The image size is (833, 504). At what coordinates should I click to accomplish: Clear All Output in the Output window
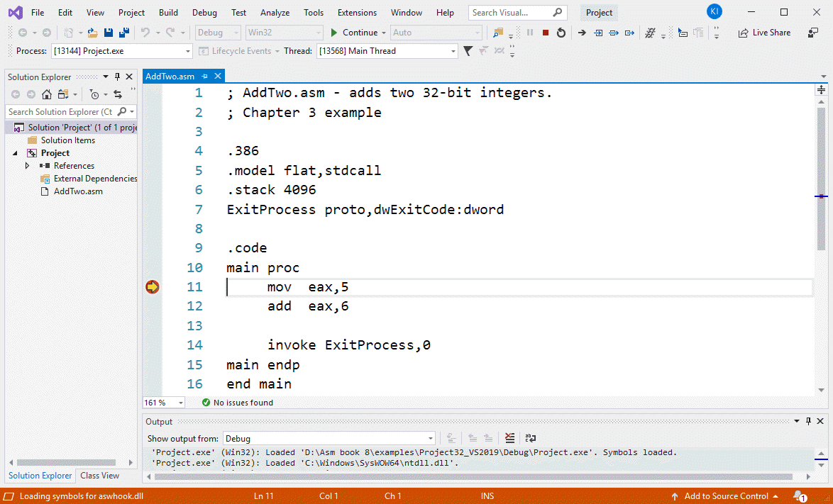click(509, 437)
